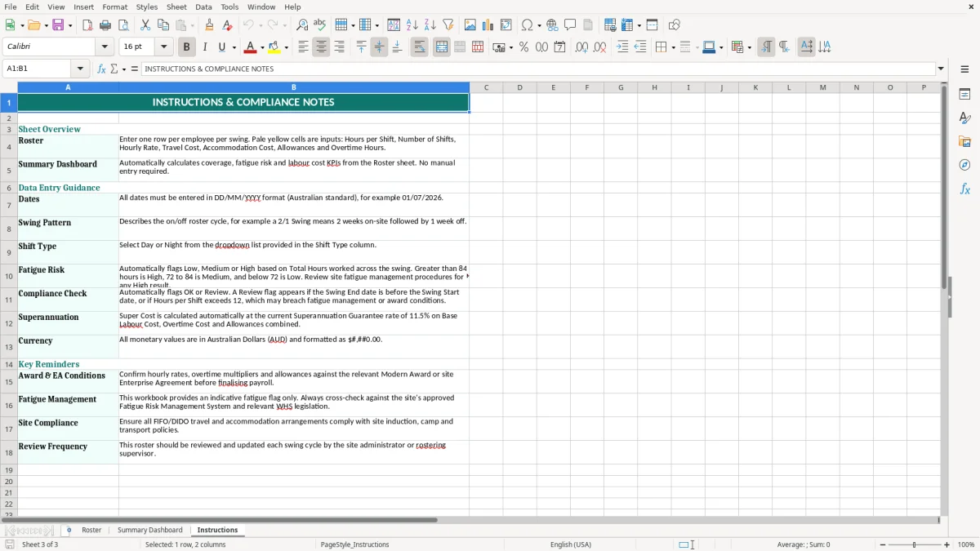
Task: Toggle Bold formatting
Action: [x=186, y=47]
